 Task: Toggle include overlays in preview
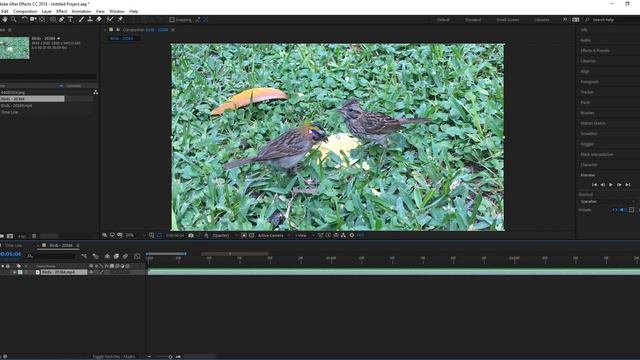tap(631, 210)
